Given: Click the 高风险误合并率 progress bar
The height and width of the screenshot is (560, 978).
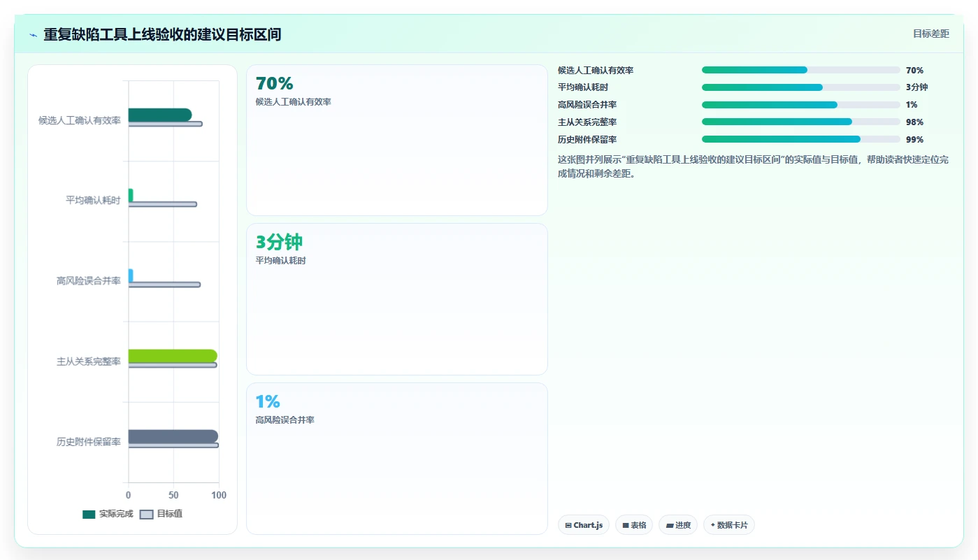Looking at the screenshot, I should (x=800, y=105).
